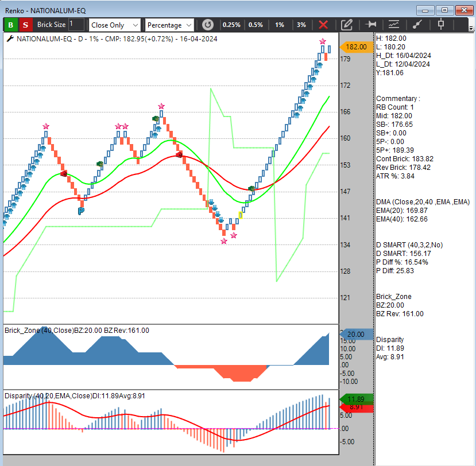476x466 pixels.
Task: Click the wrench chart settings icon
Action: (10, 38)
